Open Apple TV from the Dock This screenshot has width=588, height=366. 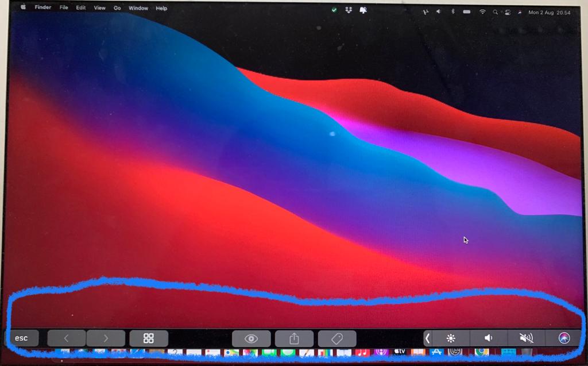click(400, 352)
